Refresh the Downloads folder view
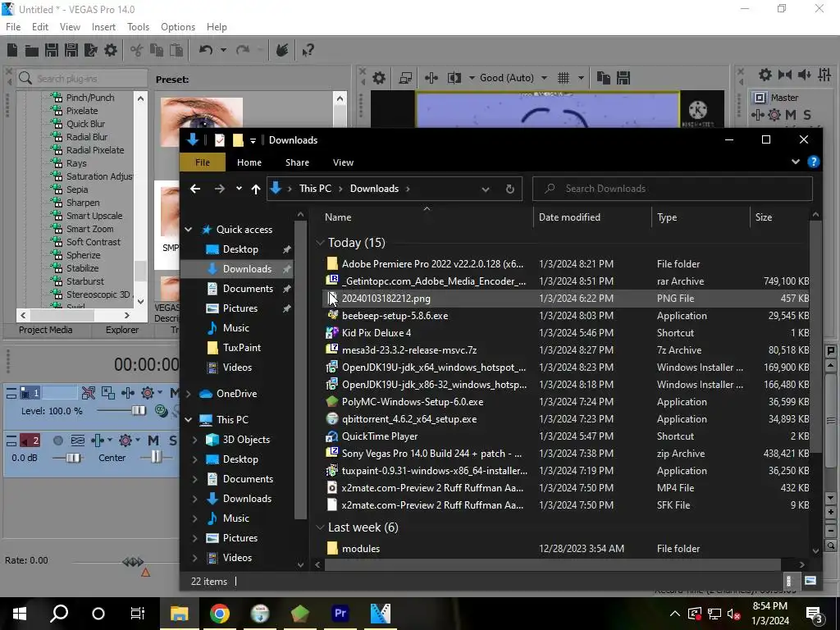The image size is (840, 630). point(510,189)
